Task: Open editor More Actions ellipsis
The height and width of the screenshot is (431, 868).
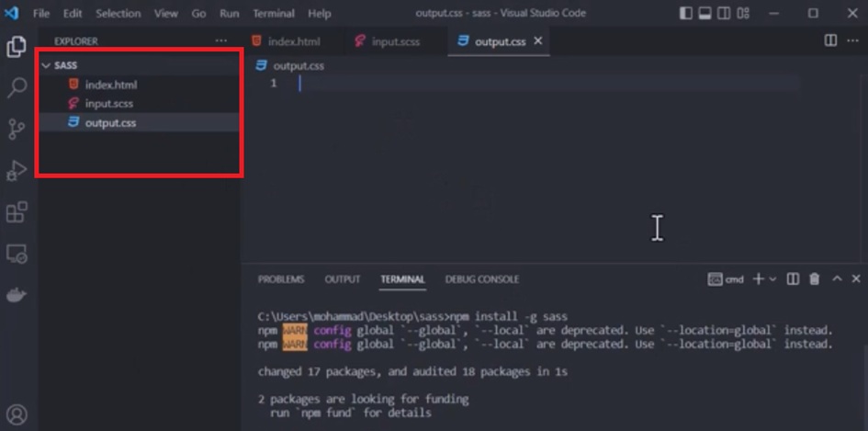Action: pyautogui.click(x=852, y=40)
